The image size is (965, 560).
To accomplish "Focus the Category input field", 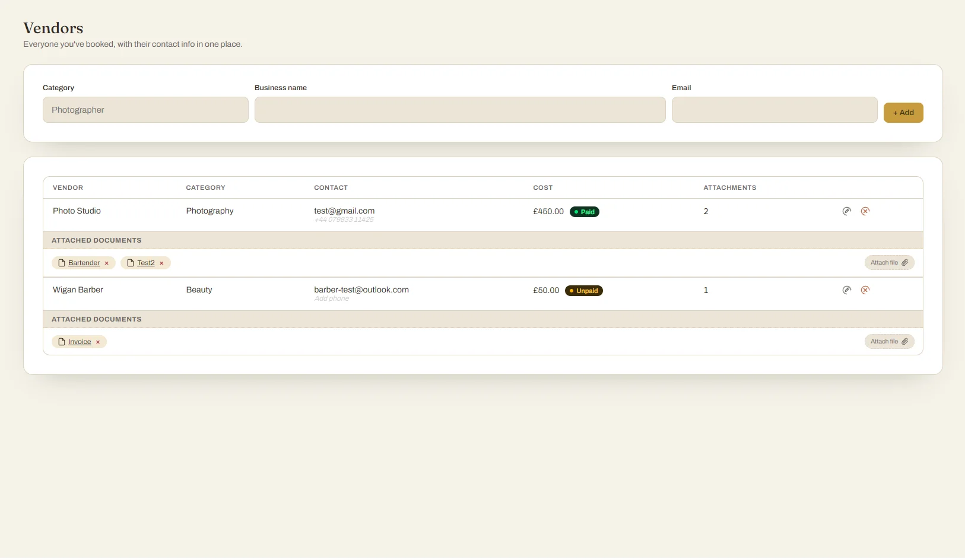I will [x=145, y=110].
